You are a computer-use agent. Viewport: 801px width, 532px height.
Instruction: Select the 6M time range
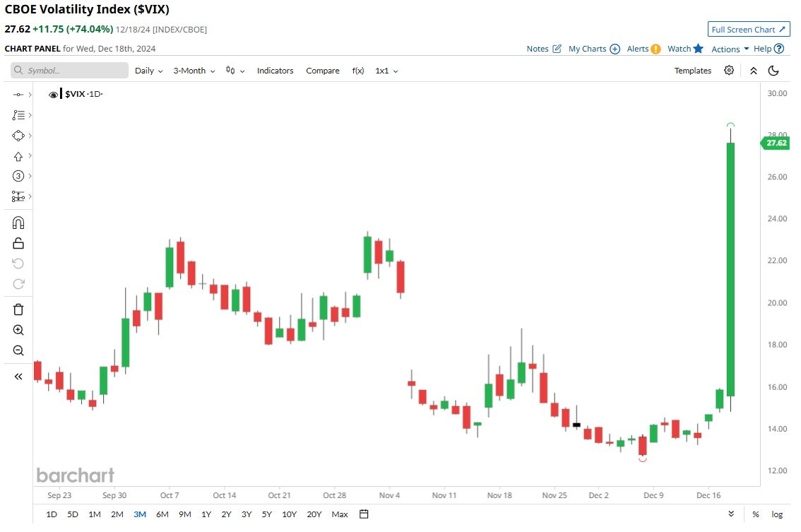162,514
